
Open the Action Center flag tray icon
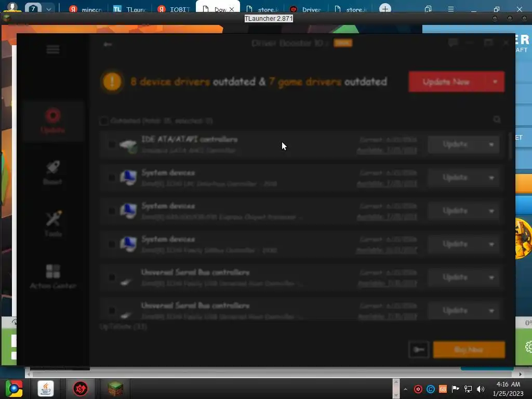pyautogui.click(x=455, y=389)
